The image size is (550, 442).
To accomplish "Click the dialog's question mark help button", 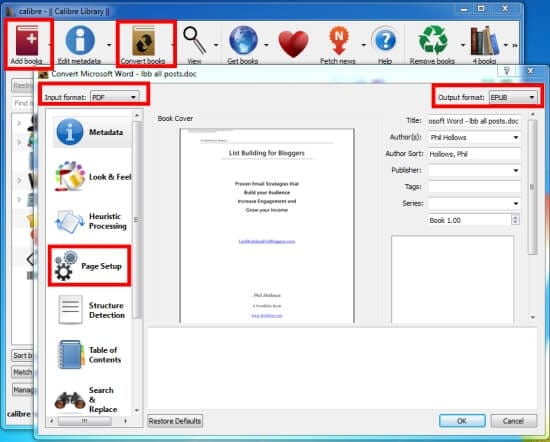I will pyautogui.click(x=507, y=71).
